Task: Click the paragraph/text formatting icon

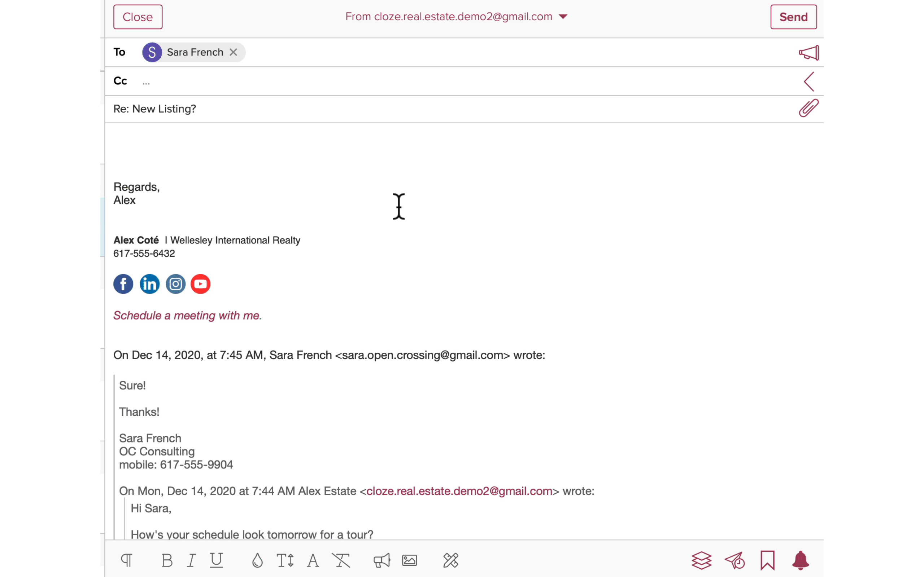Action: 127,560
